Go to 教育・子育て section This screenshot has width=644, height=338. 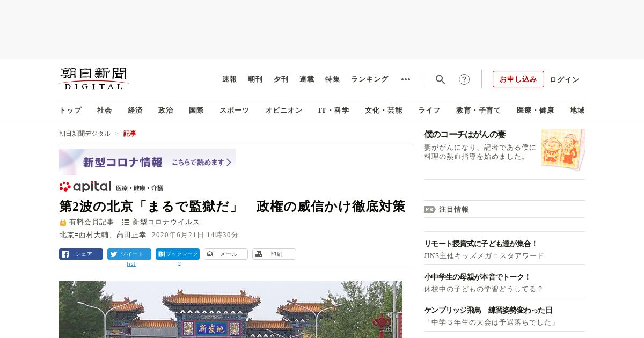click(x=479, y=111)
